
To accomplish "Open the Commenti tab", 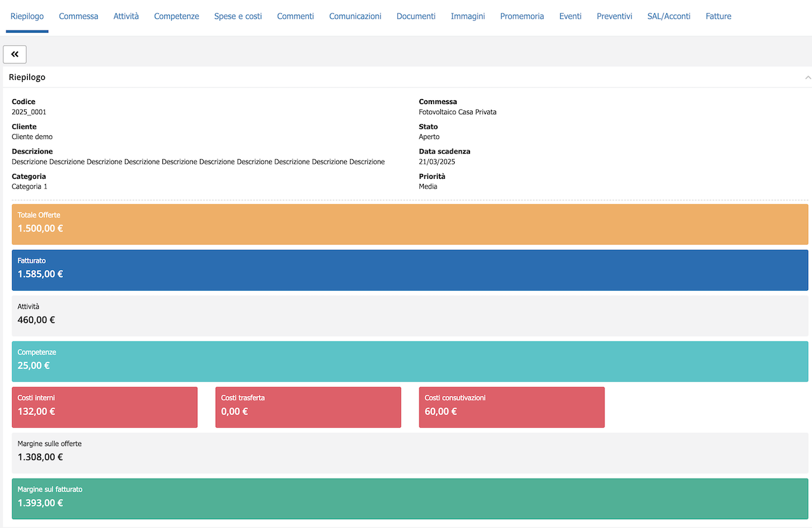I will coord(296,16).
